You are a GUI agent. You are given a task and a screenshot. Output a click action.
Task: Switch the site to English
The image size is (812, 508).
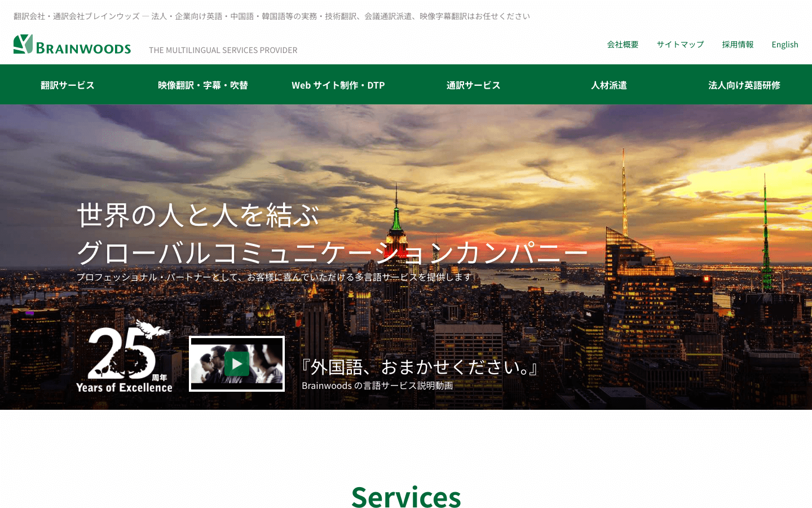point(785,45)
